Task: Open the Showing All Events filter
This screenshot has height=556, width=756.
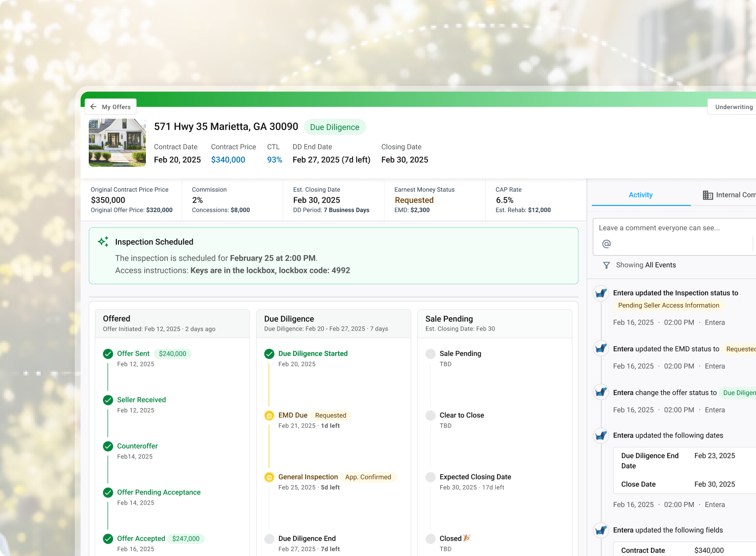Action: (x=646, y=265)
